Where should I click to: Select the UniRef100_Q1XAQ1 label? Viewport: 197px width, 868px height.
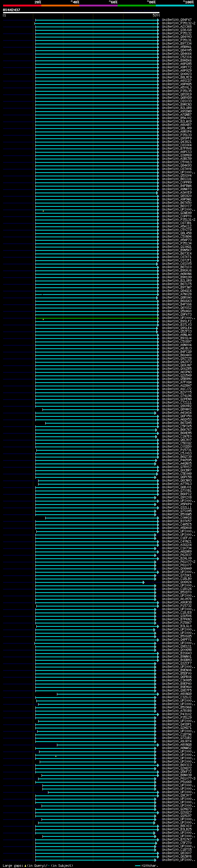(177, 247)
